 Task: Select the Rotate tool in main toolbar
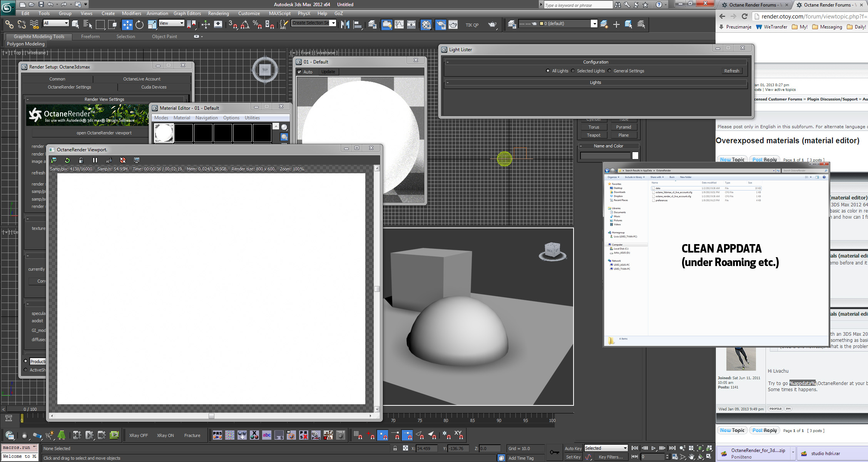coord(139,25)
